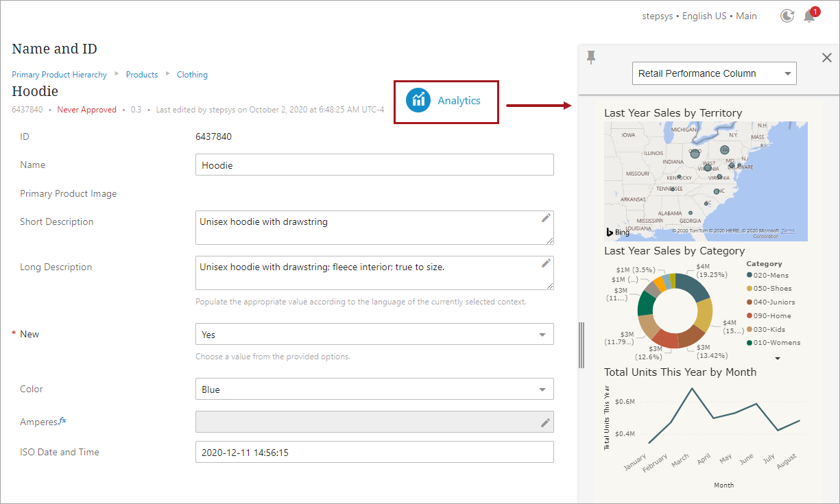
Task: Click the Name input field
Action: 374,165
